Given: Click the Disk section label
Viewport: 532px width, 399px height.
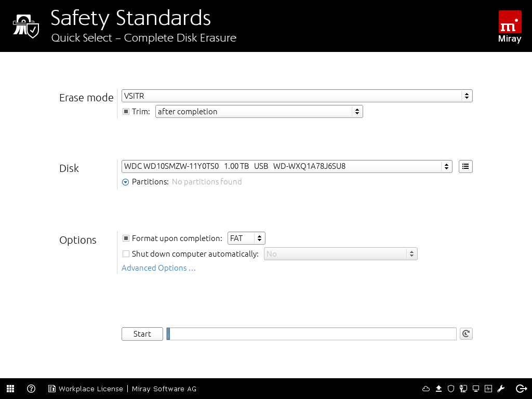Looking at the screenshot, I should coord(69,168).
